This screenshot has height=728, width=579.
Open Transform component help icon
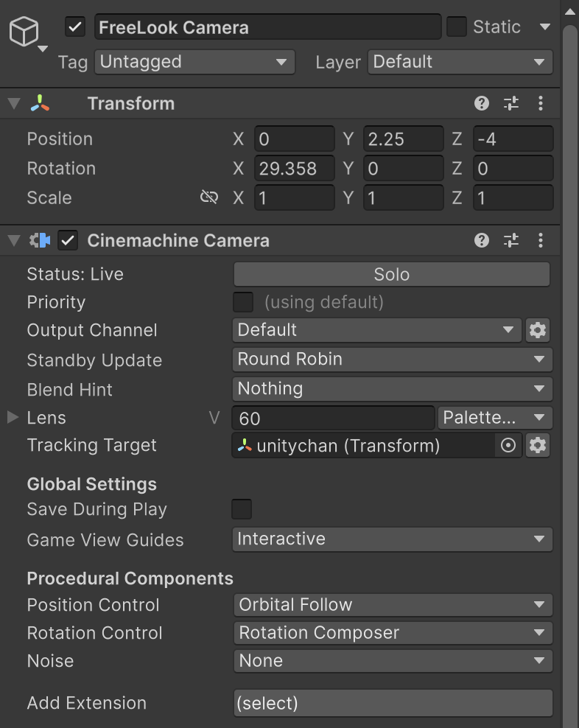482,103
